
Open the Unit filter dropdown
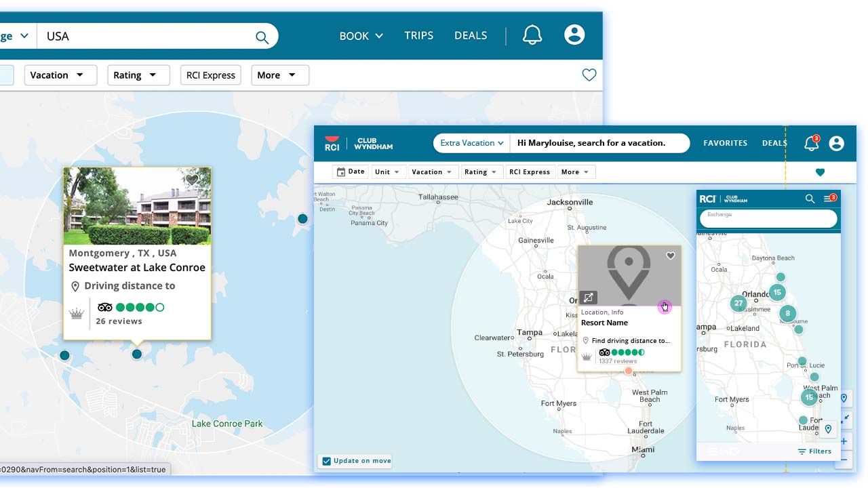pos(389,172)
